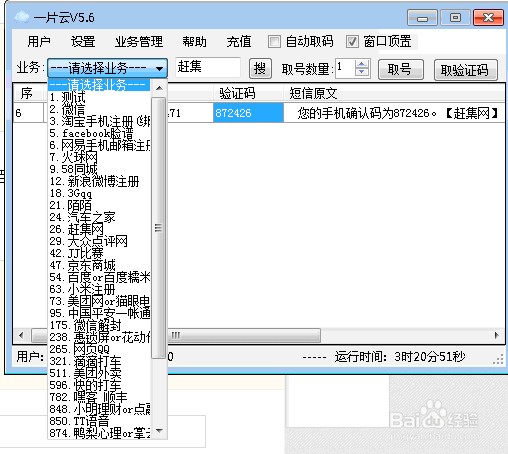Choose 9.58同城 from the list
The width and height of the screenshot is (508, 454).
pos(99,169)
